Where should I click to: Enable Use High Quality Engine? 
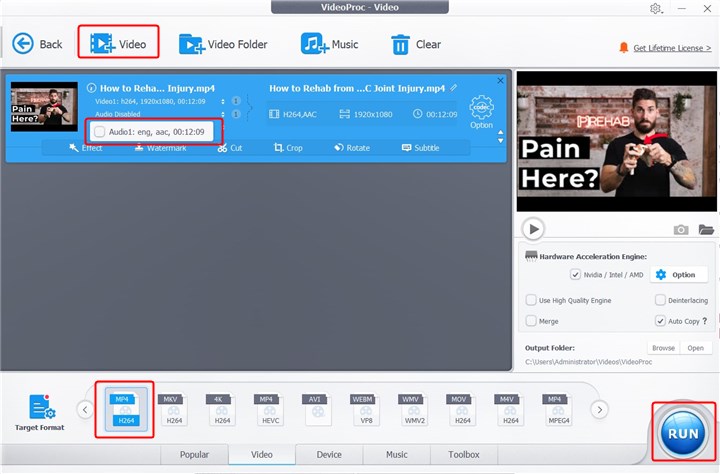tap(531, 300)
